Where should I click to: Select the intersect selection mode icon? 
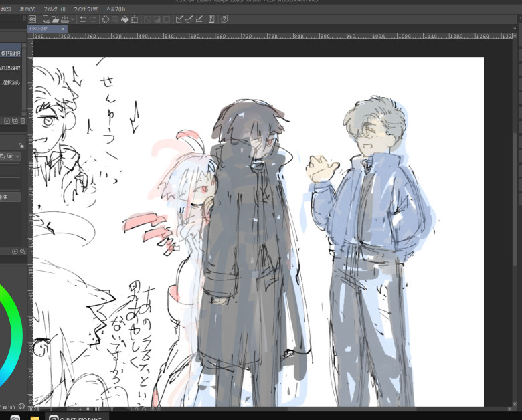click(10, 156)
